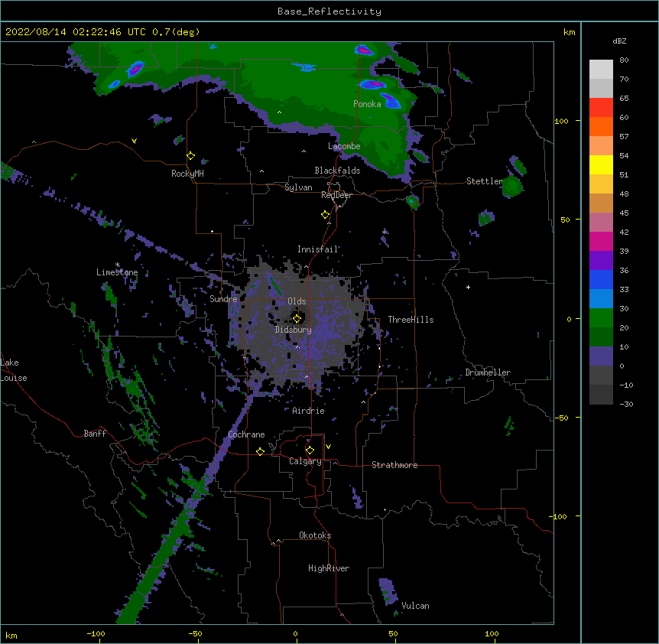Click the RedDeer city label
This screenshot has width=659, height=644.
[x=336, y=195]
